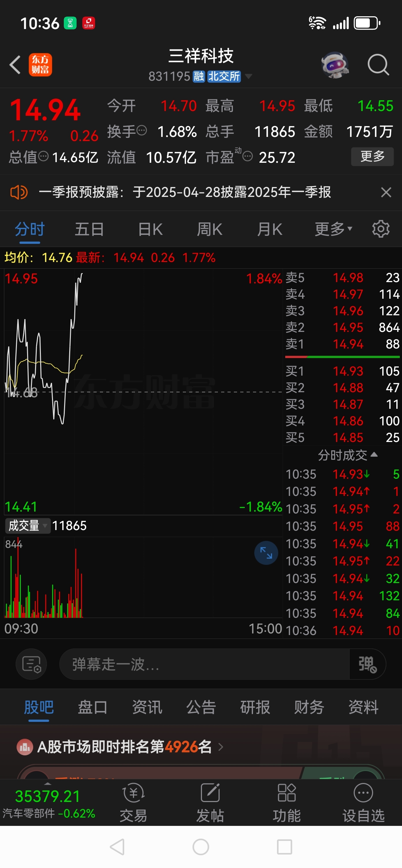Open the 一季报预披露 announcement
This screenshot has height=868, width=402.
click(x=185, y=192)
